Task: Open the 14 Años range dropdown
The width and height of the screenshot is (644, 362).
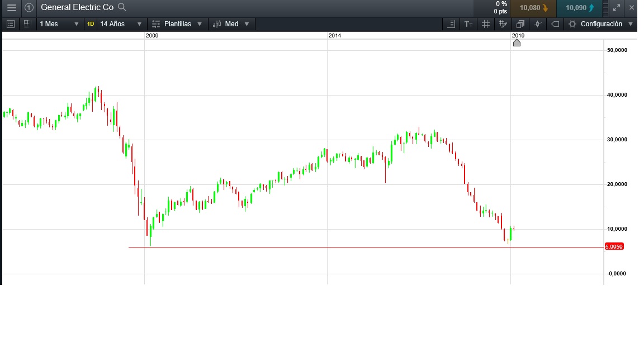Action: [x=120, y=24]
